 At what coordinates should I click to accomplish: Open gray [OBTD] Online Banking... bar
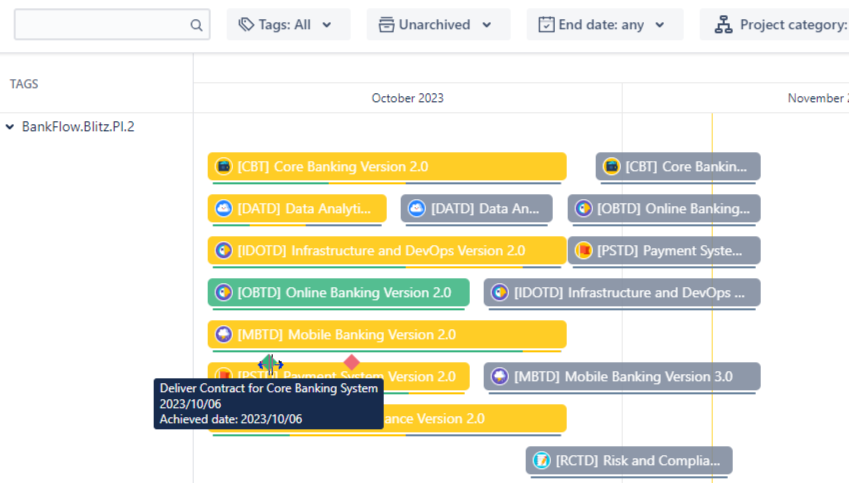point(664,208)
